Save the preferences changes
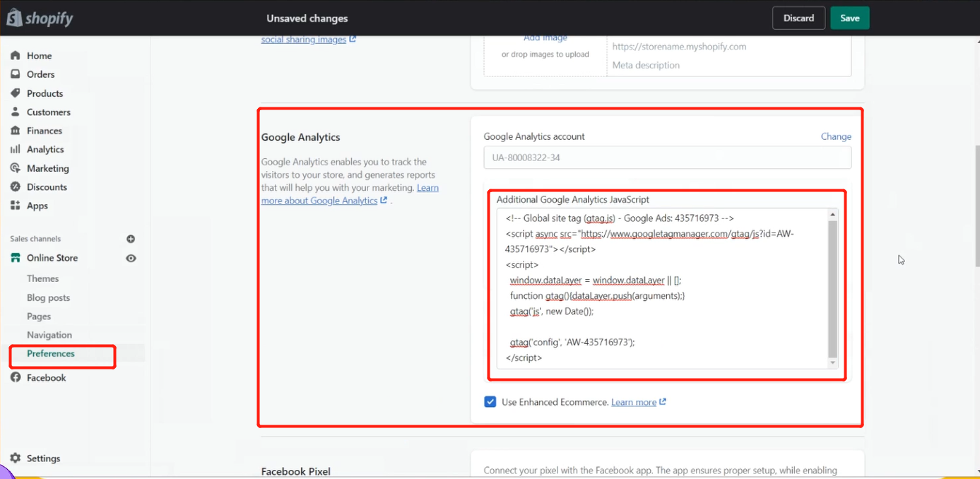 pyautogui.click(x=850, y=18)
